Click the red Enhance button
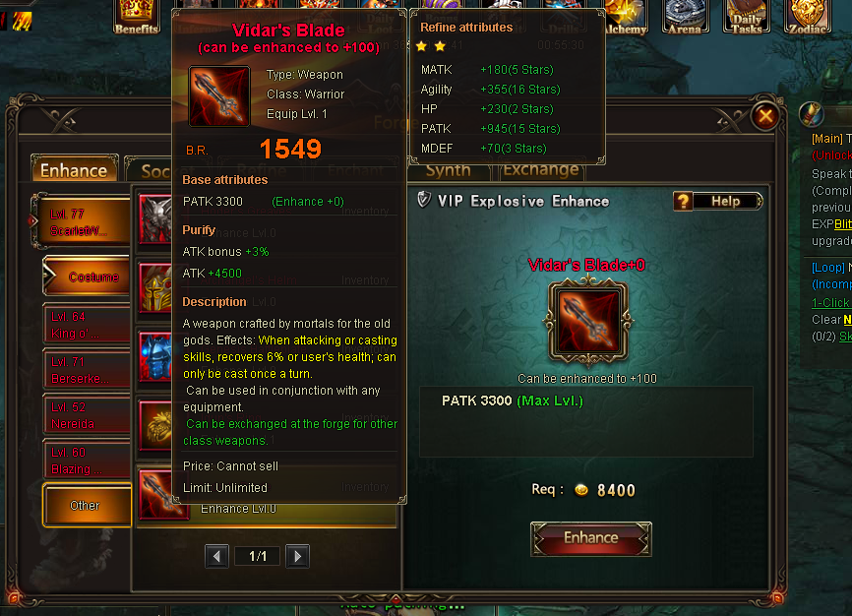 [x=590, y=538]
